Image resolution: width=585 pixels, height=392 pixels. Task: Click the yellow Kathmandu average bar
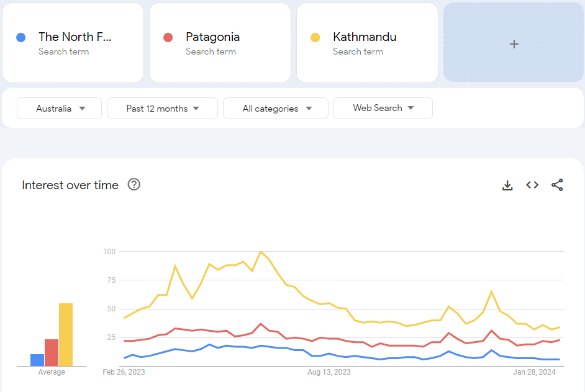pyautogui.click(x=66, y=335)
